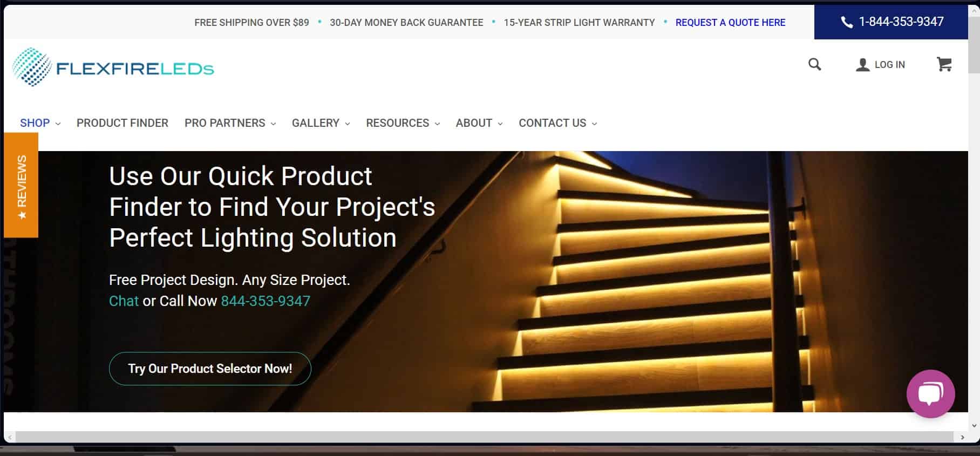
Task: Click the horizontal scrollbar track
Action: [485, 437]
